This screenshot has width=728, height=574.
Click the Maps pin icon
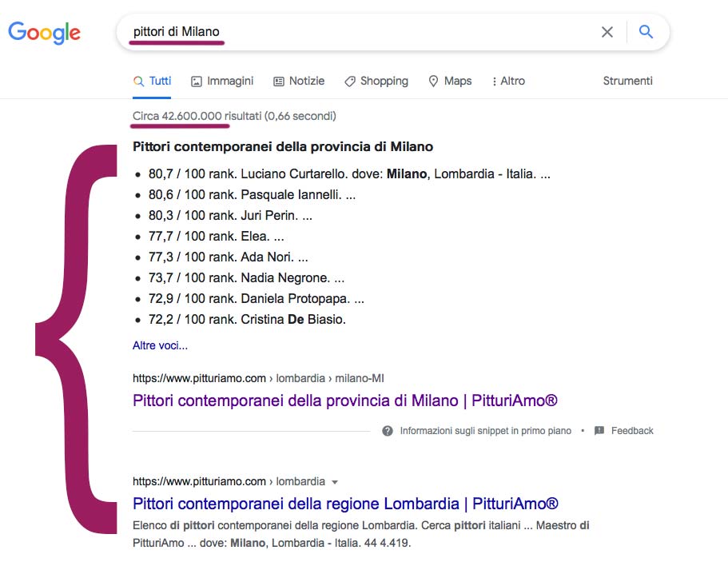tap(433, 82)
